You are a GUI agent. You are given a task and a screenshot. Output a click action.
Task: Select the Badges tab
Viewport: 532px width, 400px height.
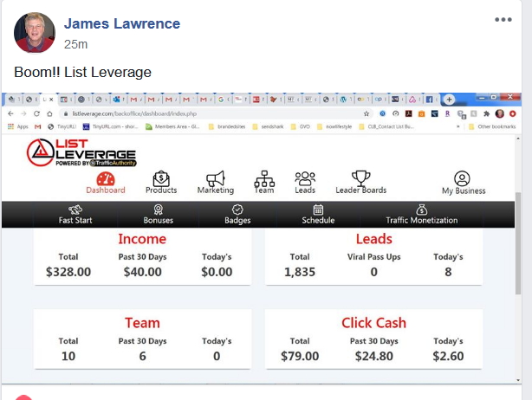237,215
